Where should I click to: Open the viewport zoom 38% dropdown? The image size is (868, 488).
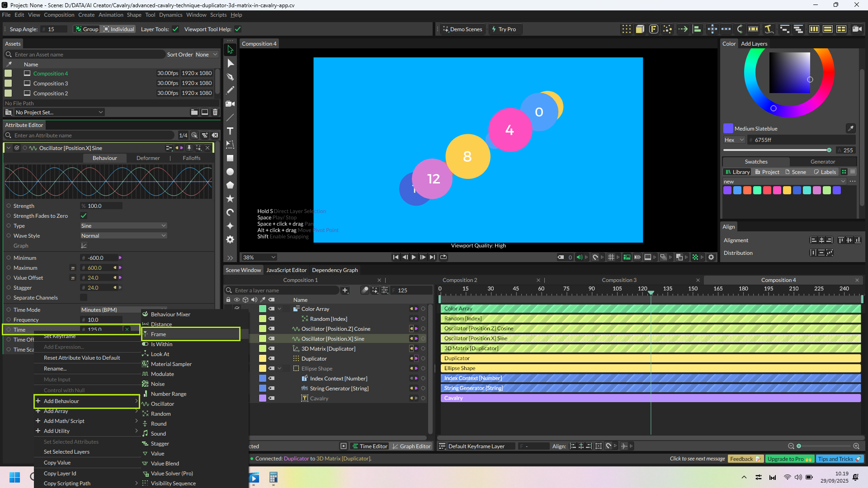tap(259, 257)
